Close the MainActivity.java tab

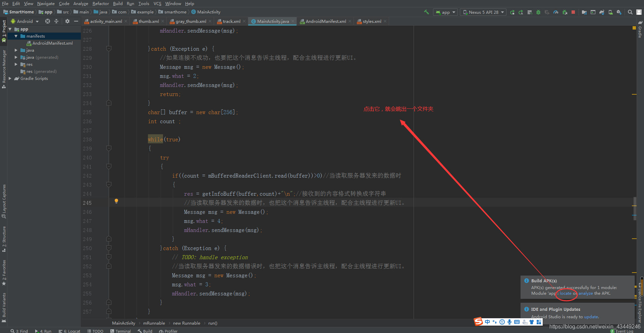click(x=292, y=21)
